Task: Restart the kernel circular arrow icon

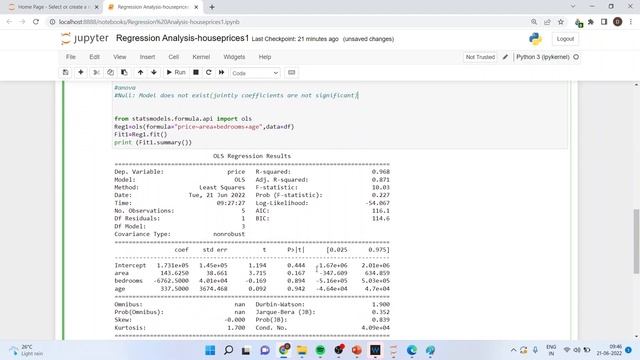Action: click(x=209, y=73)
